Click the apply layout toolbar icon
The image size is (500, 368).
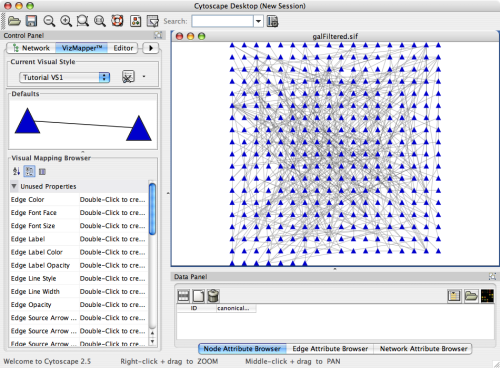135,21
